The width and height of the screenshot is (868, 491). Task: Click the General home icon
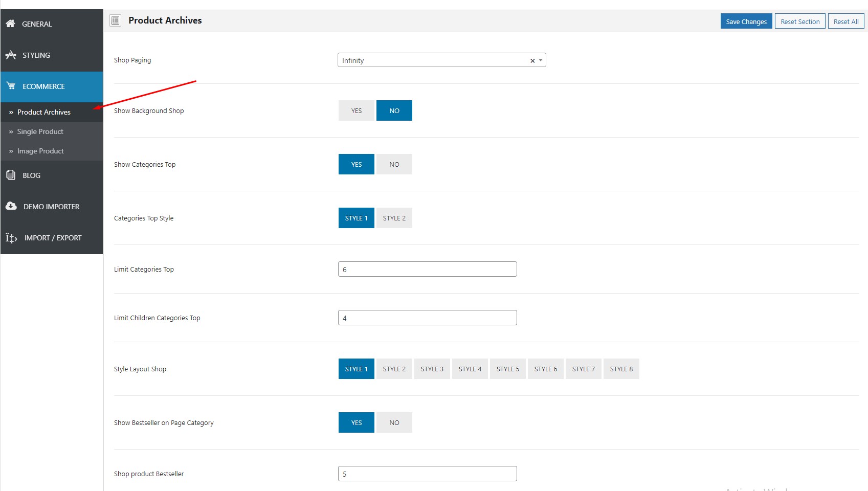(10, 24)
